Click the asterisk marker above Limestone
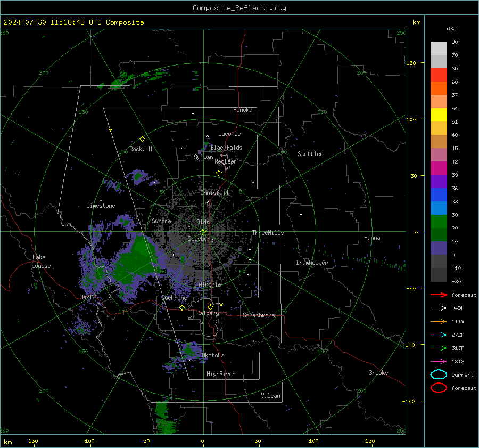Screen dimensions: 479x448 101,201
